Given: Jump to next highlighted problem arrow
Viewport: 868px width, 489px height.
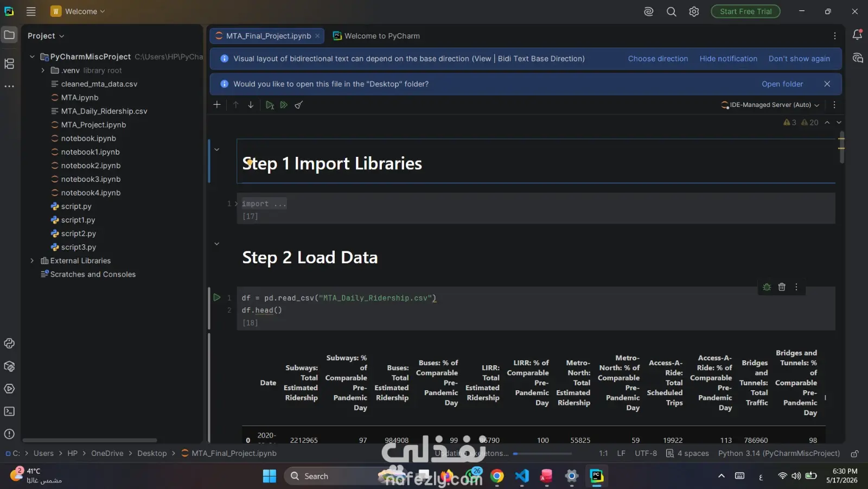Looking at the screenshot, I should click(x=839, y=123).
